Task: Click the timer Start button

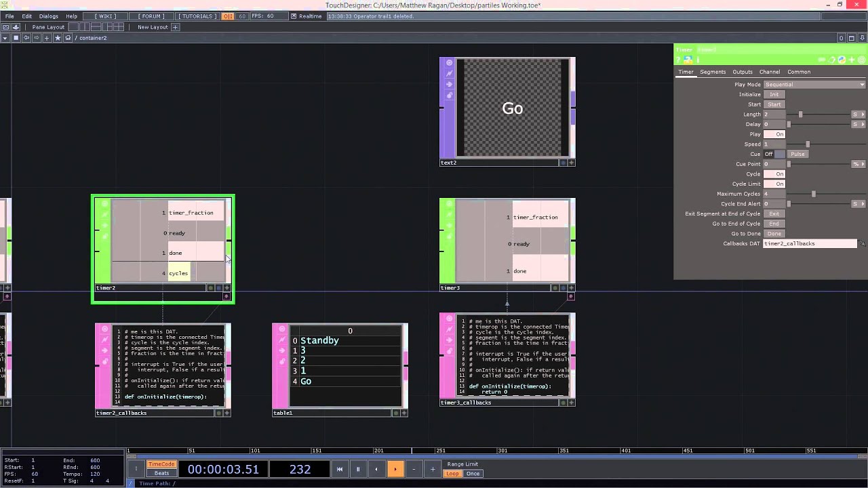Action: (x=774, y=104)
